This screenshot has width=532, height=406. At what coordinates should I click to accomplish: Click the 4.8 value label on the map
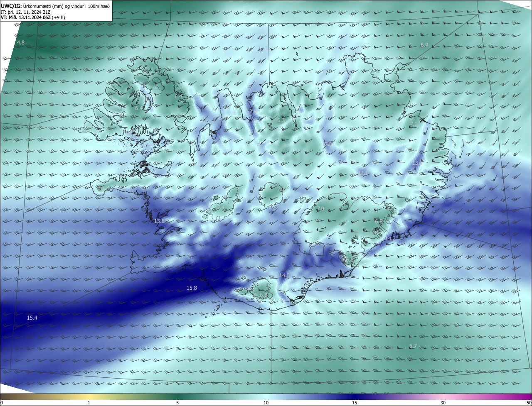21,43
